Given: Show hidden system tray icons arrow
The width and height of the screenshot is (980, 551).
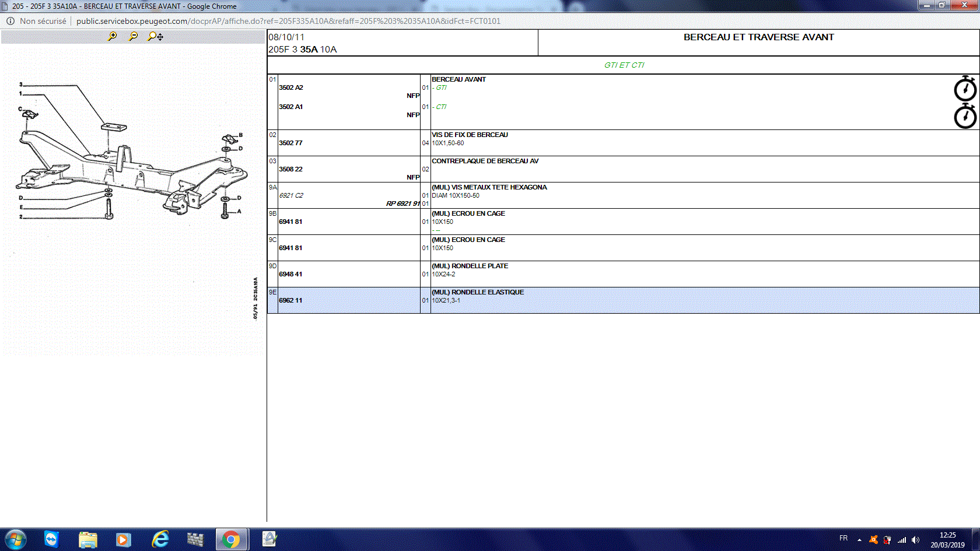Looking at the screenshot, I should [x=859, y=539].
